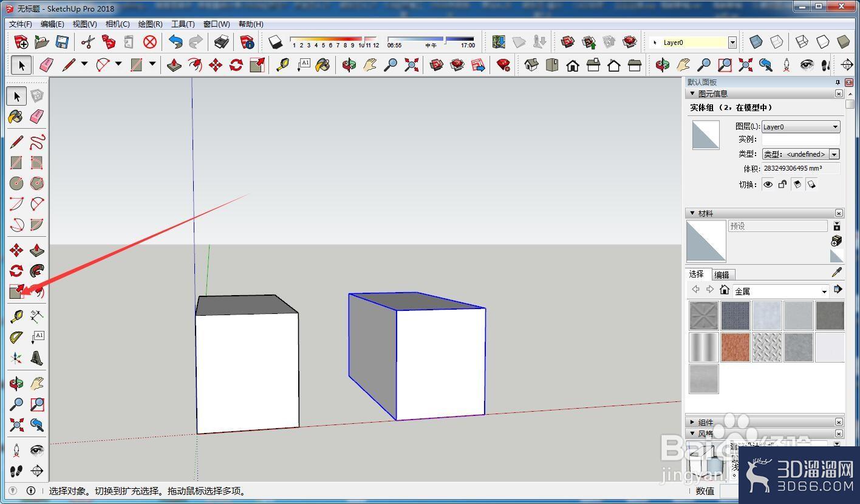This screenshot has width=860, height=504.
Task: Open the 图层 Layer0 dropdown in Entity Info
Action: pyautogui.click(x=800, y=126)
